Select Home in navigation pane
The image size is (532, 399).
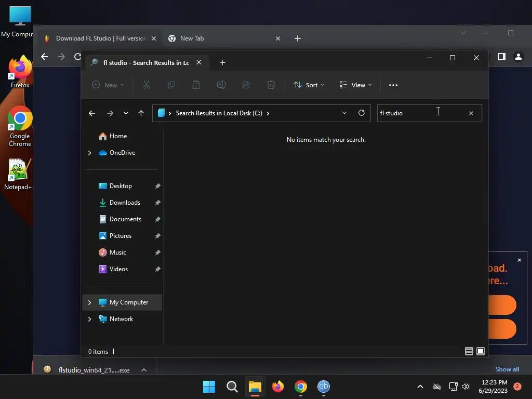tap(118, 136)
